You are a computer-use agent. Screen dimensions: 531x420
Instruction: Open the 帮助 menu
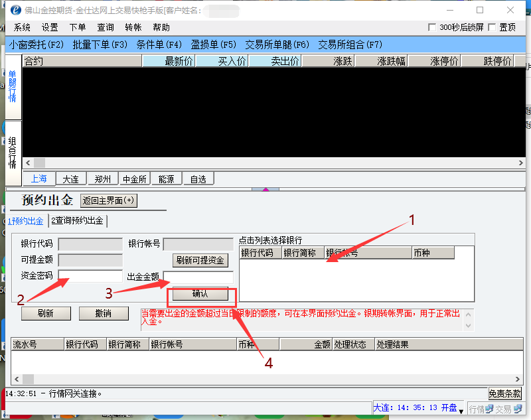[x=161, y=27]
